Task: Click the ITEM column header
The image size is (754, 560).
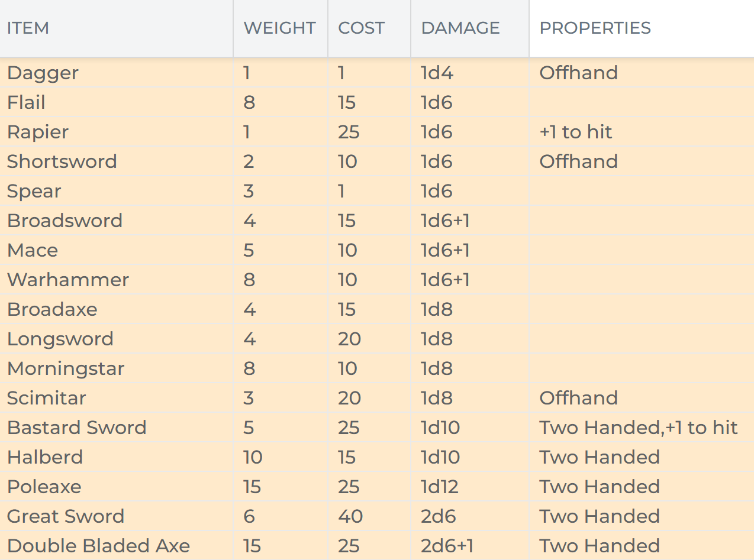Action: tap(28, 28)
